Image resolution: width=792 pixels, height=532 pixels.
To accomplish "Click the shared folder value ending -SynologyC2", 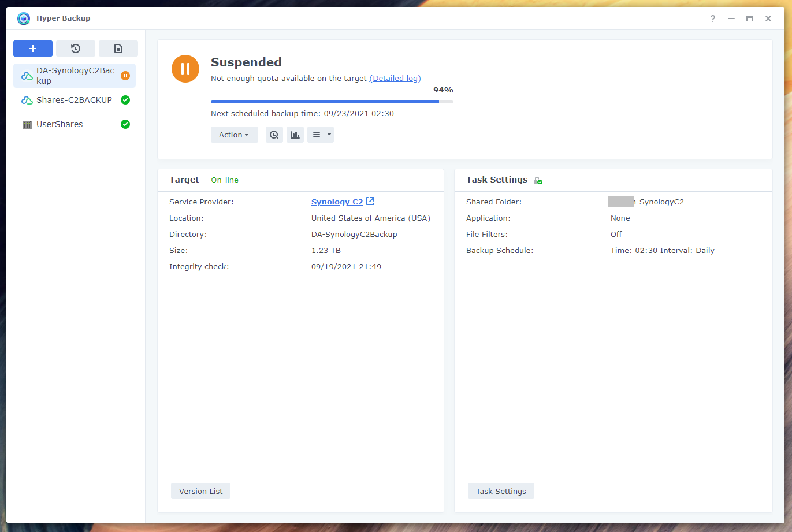I will (646, 202).
